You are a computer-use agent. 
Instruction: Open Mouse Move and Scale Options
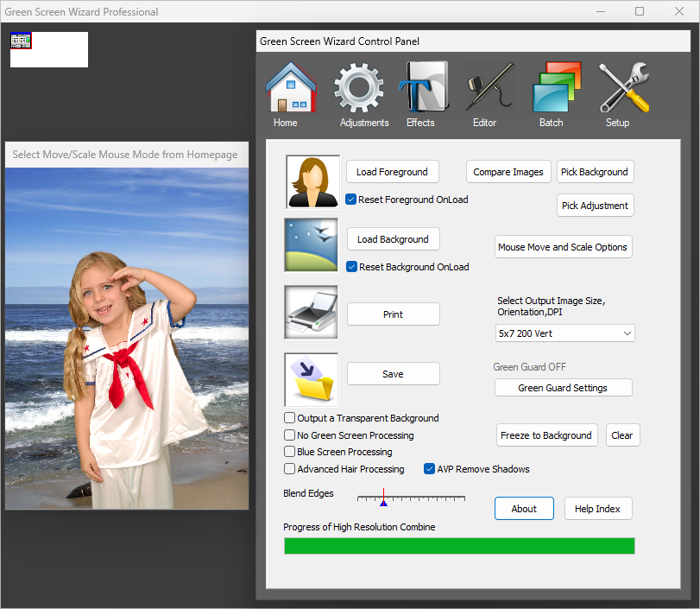(563, 246)
